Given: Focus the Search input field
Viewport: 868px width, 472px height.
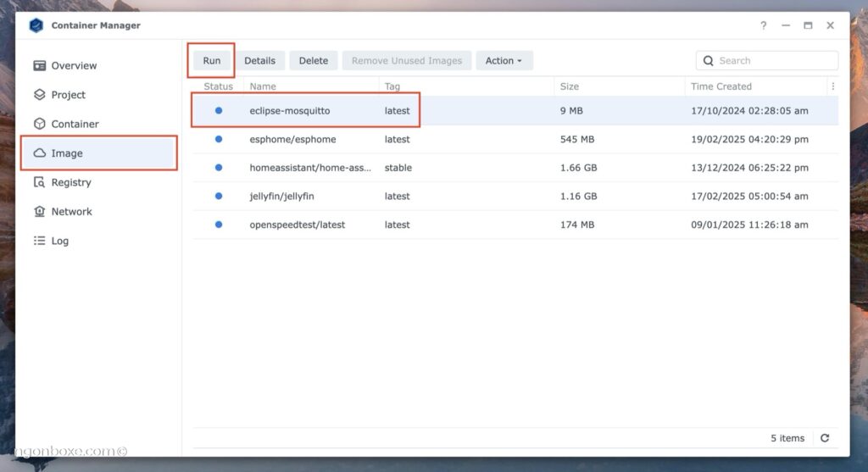Looking at the screenshot, I should click(767, 61).
